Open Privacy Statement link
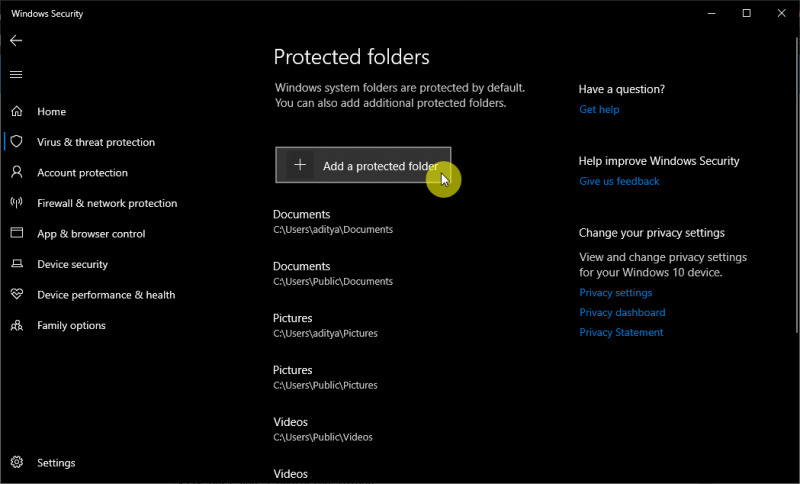This screenshot has height=484, width=800. click(x=621, y=332)
